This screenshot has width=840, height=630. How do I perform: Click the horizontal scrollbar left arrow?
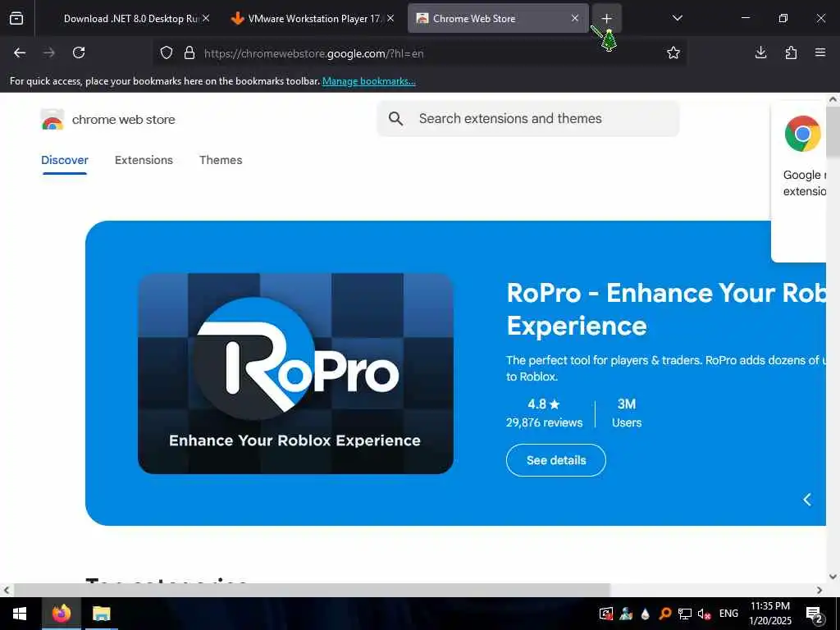tap(7, 591)
